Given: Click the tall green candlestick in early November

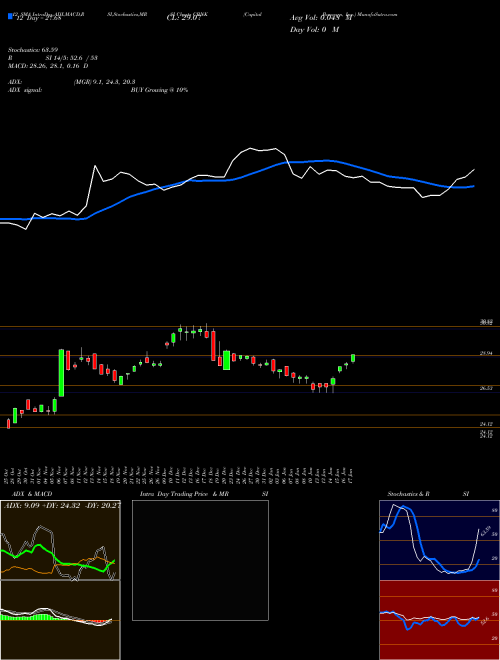Looking at the screenshot, I should (61, 373).
